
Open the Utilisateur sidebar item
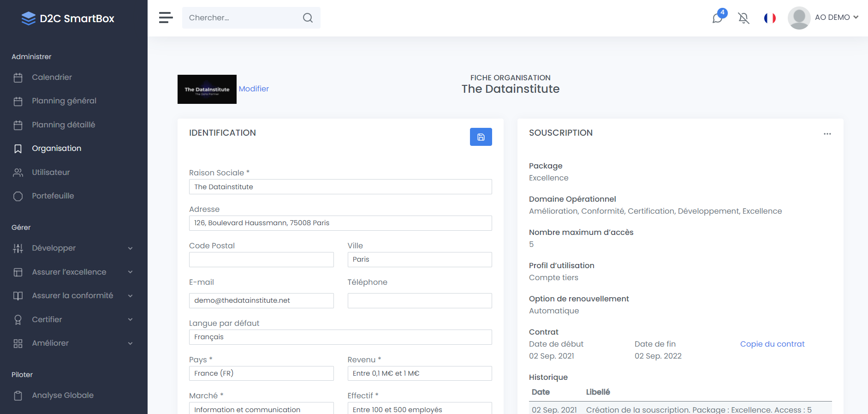pyautogui.click(x=51, y=173)
